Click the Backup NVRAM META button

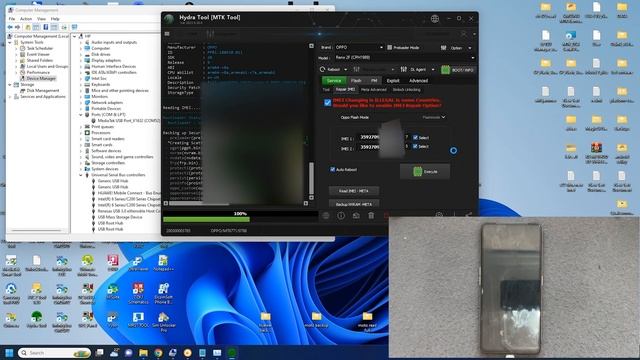click(354, 204)
